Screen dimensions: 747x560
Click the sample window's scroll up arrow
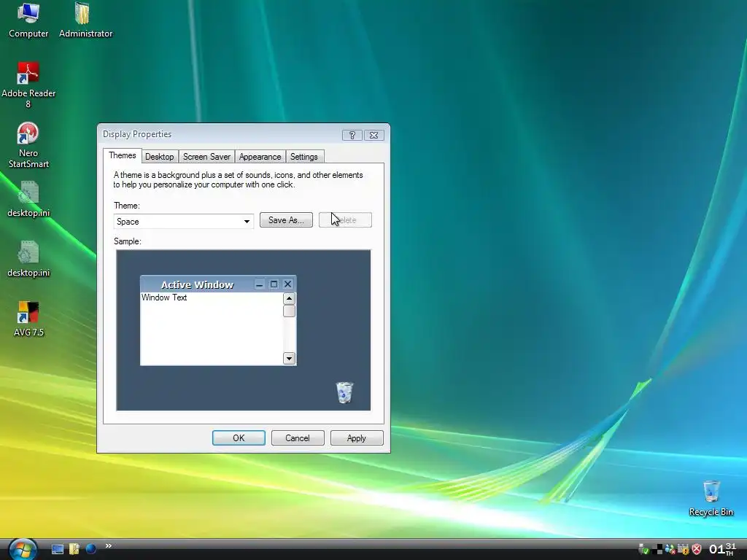point(289,298)
